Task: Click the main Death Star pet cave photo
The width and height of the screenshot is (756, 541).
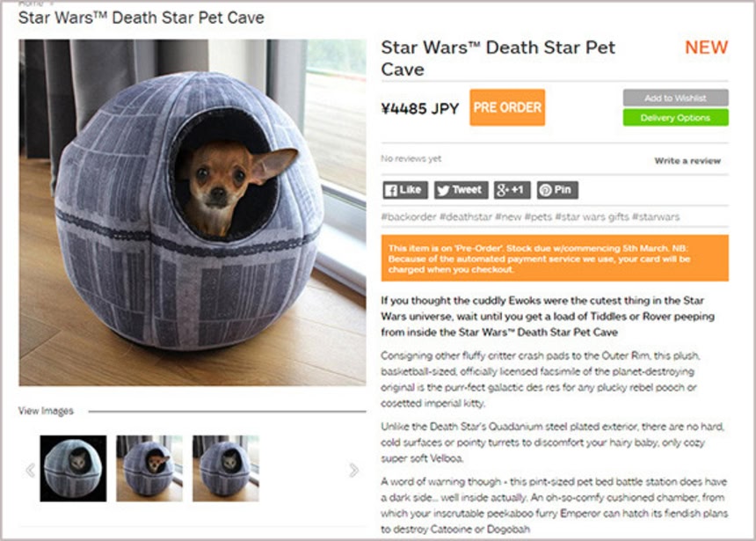Action: (193, 212)
